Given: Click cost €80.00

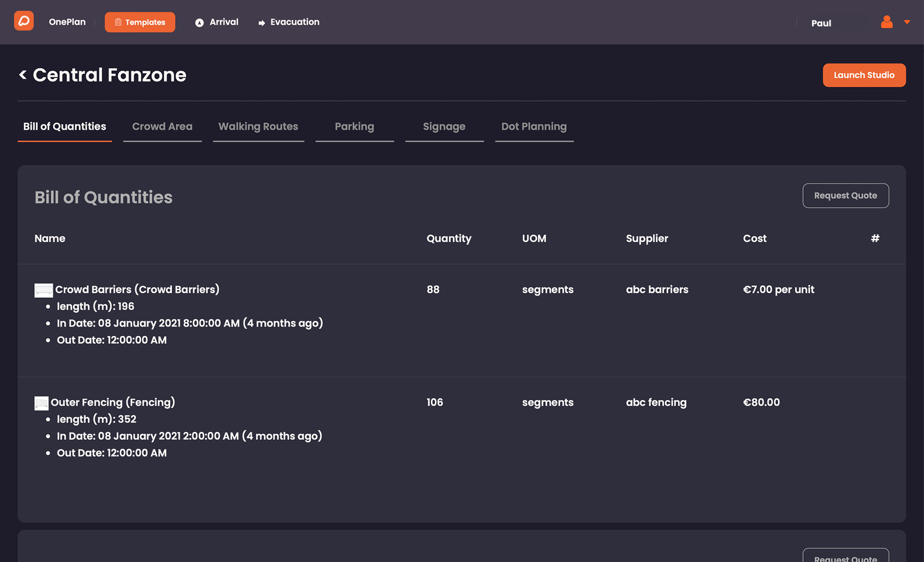Looking at the screenshot, I should pos(762,403).
